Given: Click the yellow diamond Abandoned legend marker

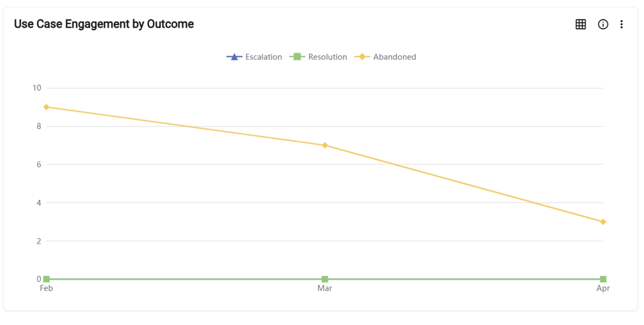Looking at the screenshot, I should tap(362, 57).
